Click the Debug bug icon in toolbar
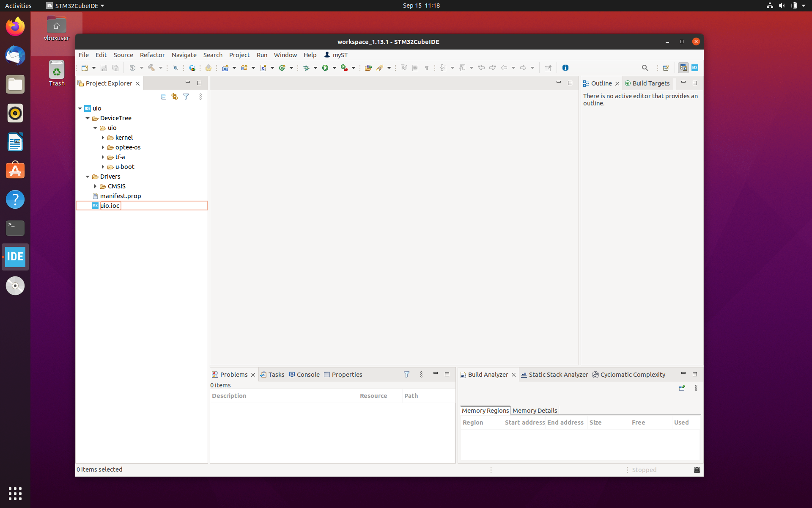This screenshot has height=508, width=812. tap(307, 68)
